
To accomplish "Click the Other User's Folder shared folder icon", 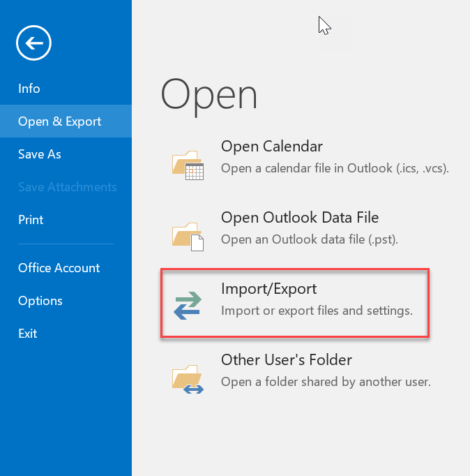I will [187, 377].
